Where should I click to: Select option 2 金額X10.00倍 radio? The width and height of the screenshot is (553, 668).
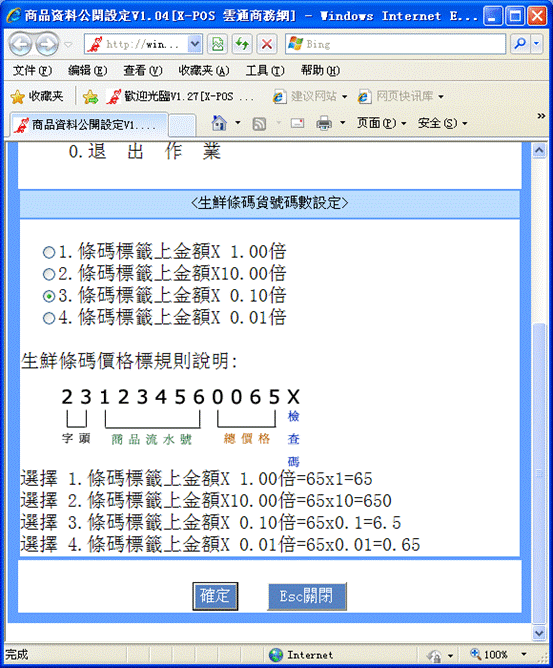click(x=49, y=274)
